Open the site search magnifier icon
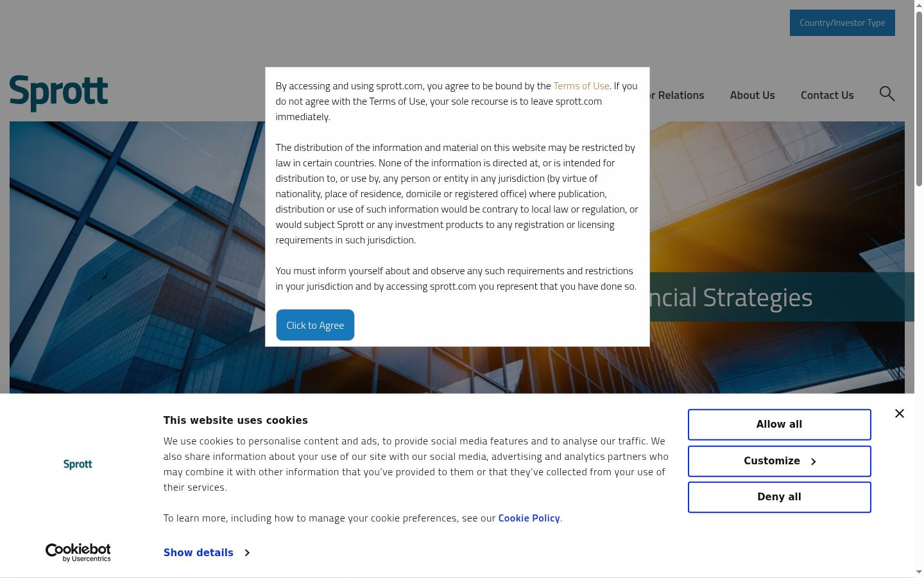 887,94
